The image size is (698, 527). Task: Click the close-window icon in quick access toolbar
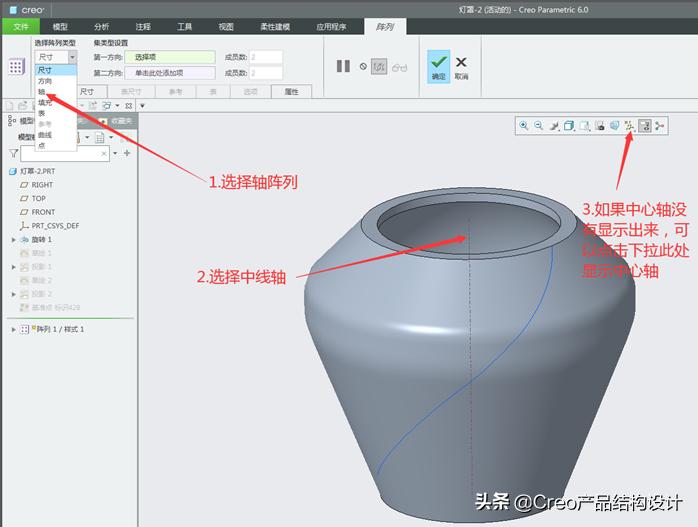coord(129,106)
